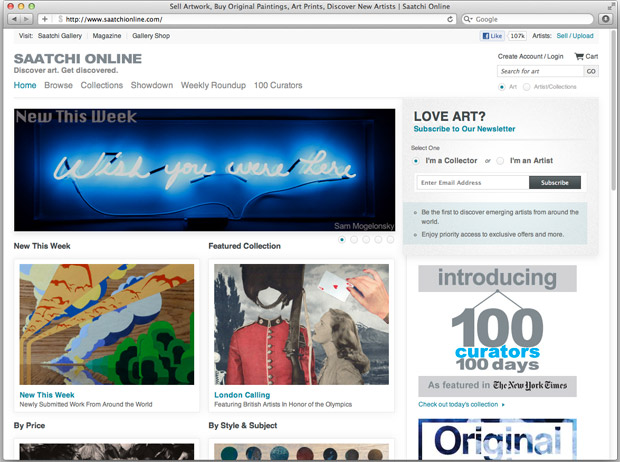Screen dimensions: 620x462
Task: Click the Sam Mogelonsky artist credit
Action: (x=364, y=226)
